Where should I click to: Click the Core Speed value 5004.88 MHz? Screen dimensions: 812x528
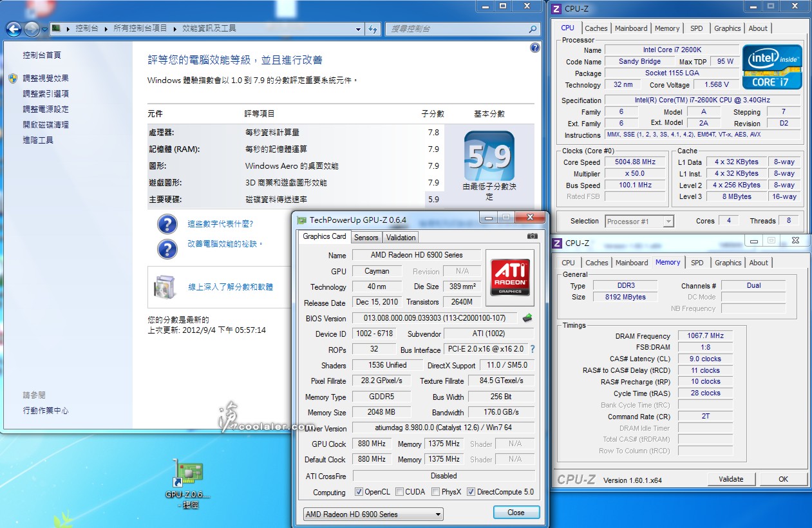(x=635, y=162)
